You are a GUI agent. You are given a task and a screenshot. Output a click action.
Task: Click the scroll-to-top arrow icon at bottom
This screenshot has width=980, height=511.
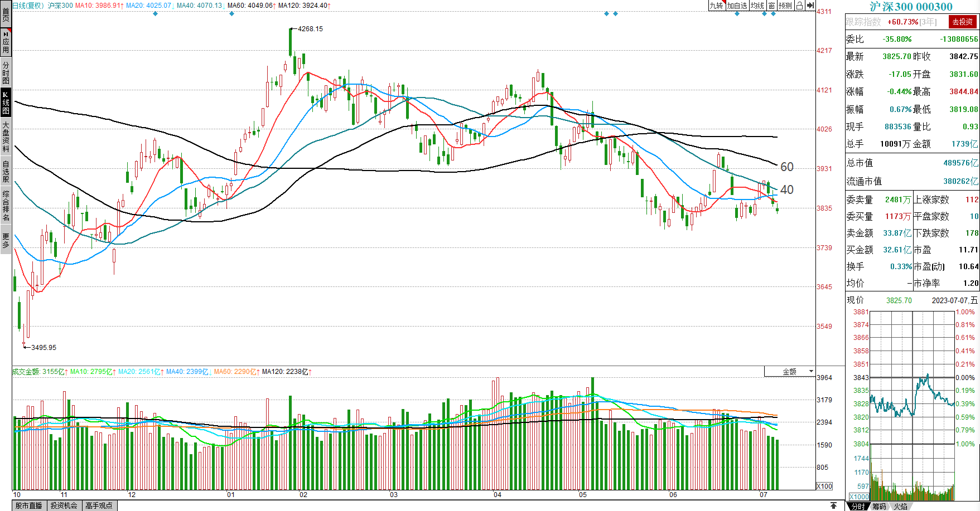point(833,505)
